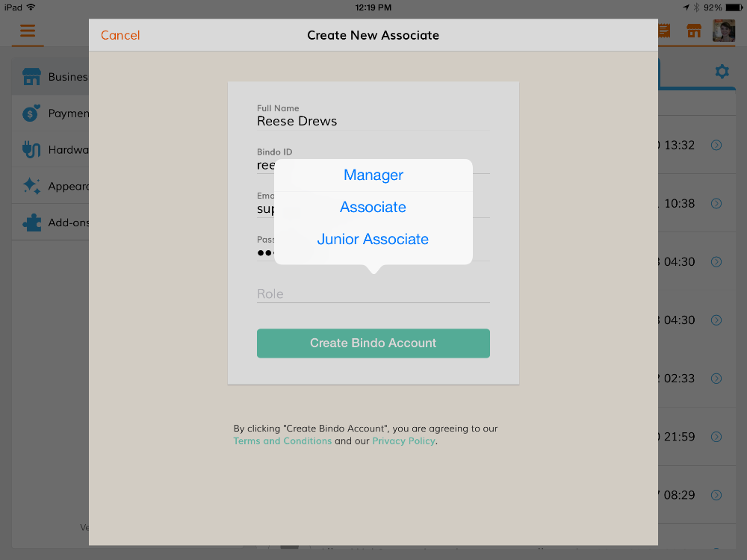This screenshot has height=560, width=747.
Task: Open the Role dropdown field
Action: [373, 293]
